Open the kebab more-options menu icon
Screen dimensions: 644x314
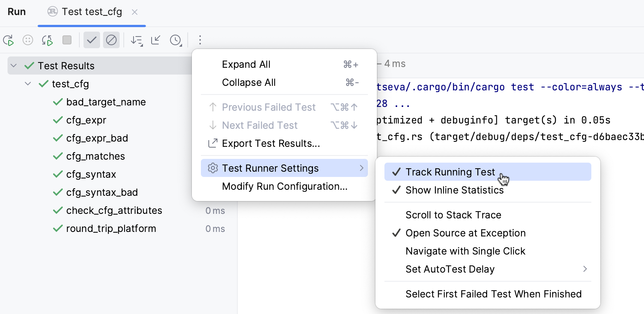pos(200,40)
